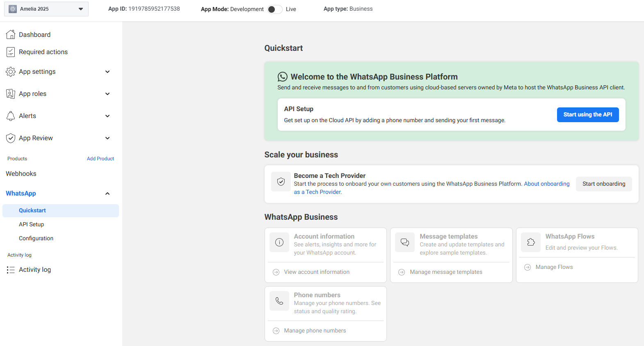This screenshot has width=644, height=346.
Task: Click the Activity log list icon
Action: [11, 270]
